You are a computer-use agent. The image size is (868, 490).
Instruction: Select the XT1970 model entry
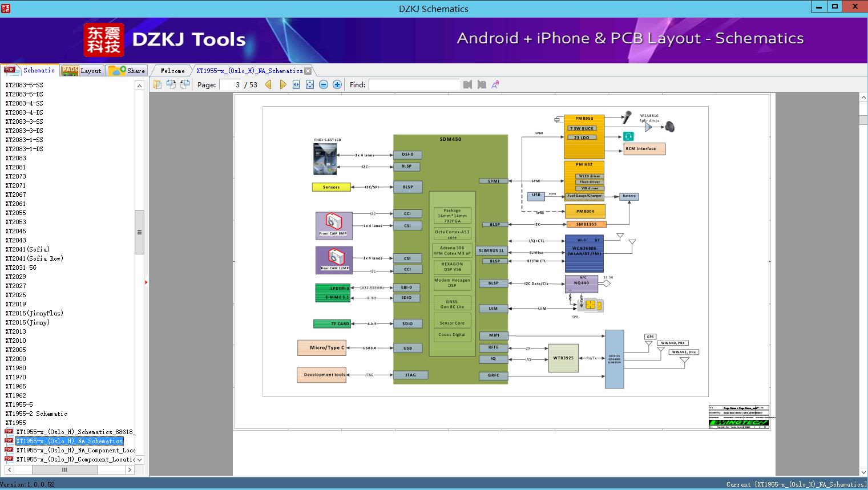(15, 377)
